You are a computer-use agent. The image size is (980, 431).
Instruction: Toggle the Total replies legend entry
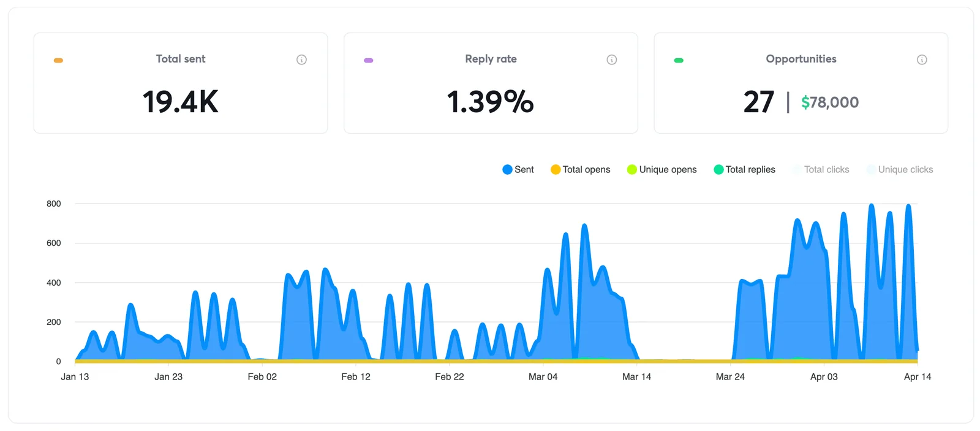pos(744,170)
